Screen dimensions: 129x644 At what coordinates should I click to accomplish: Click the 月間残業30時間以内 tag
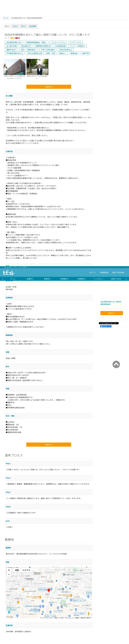pos(43,46)
